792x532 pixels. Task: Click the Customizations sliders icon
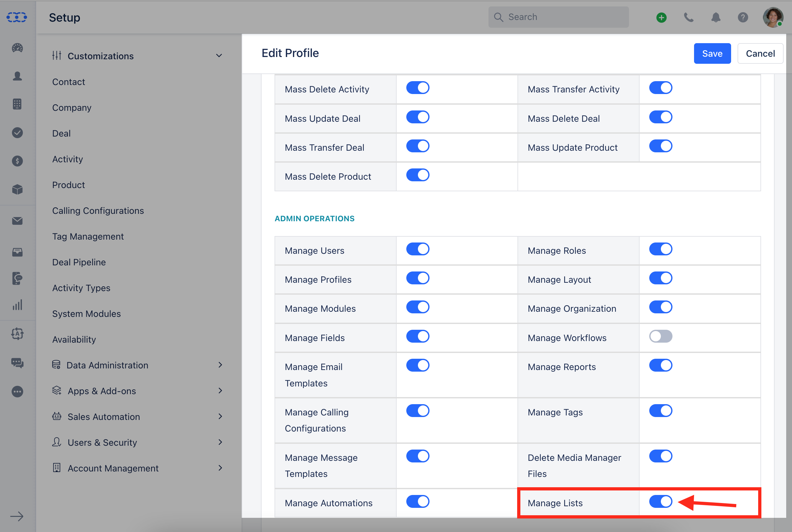pyautogui.click(x=57, y=55)
